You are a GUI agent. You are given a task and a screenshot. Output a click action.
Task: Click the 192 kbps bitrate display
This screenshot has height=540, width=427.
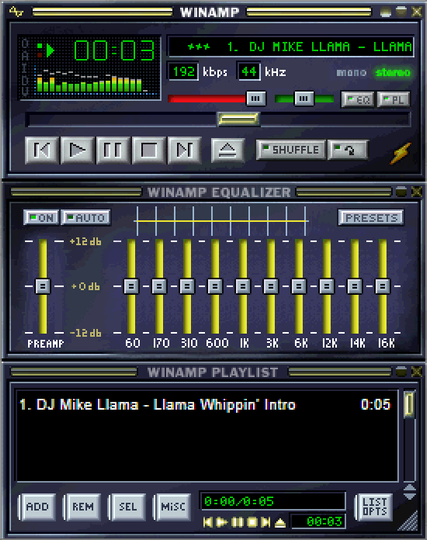[184, 72]
